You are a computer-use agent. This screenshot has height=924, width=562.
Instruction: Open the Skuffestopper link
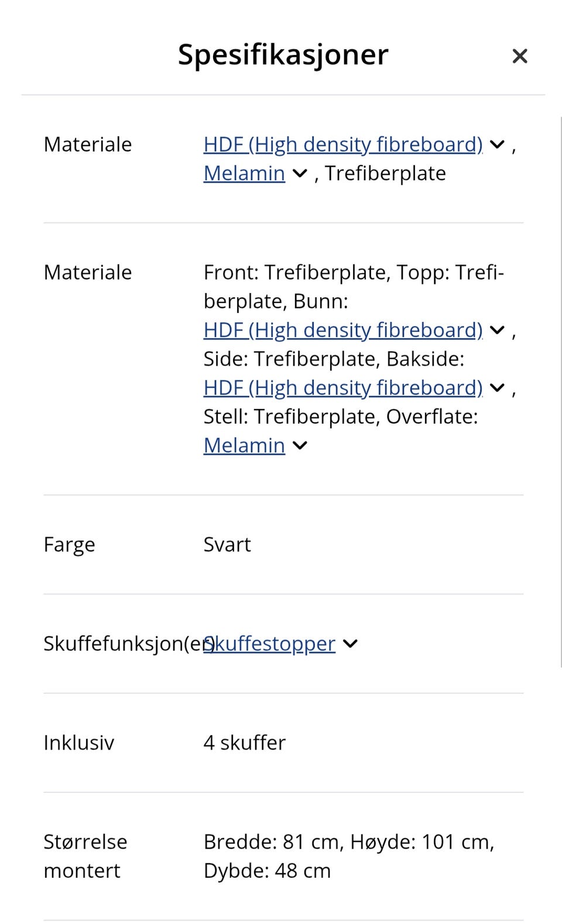[x=269, y=643]
